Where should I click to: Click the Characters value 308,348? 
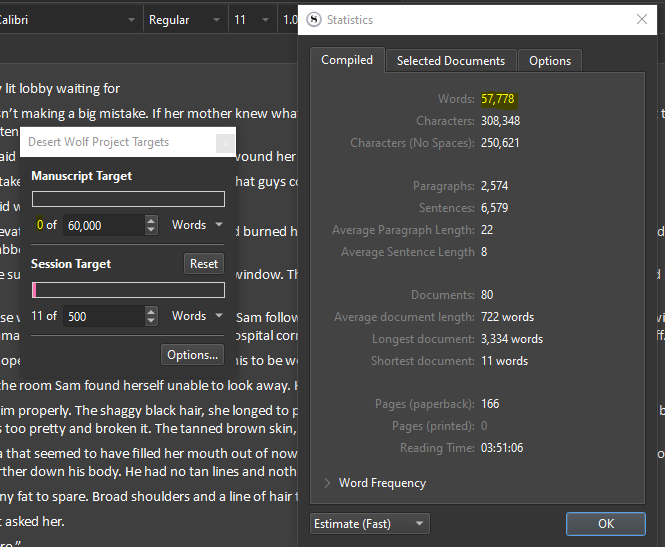500,121
